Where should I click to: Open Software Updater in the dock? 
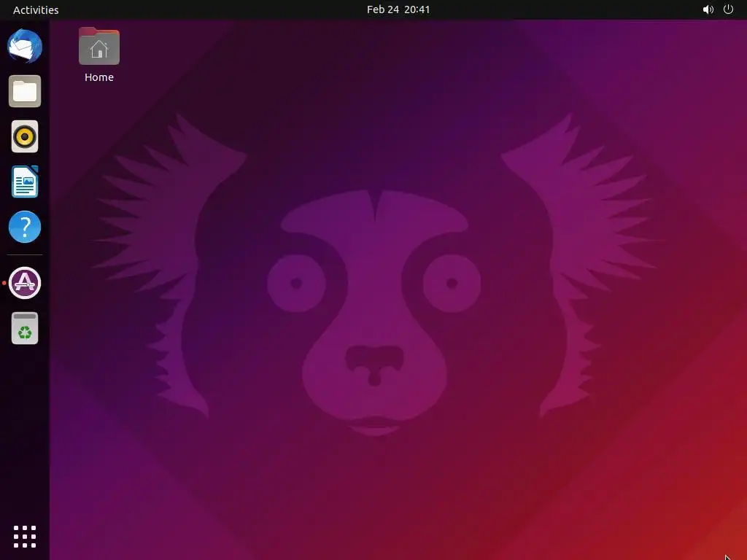25,283
